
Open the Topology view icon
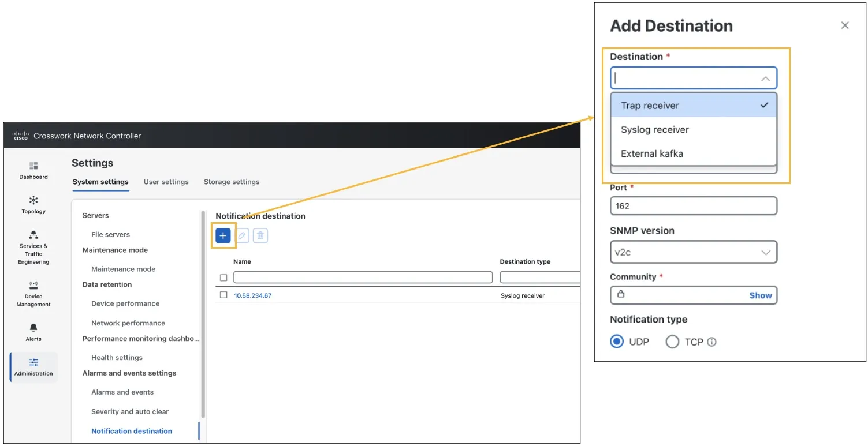point(33,200)
